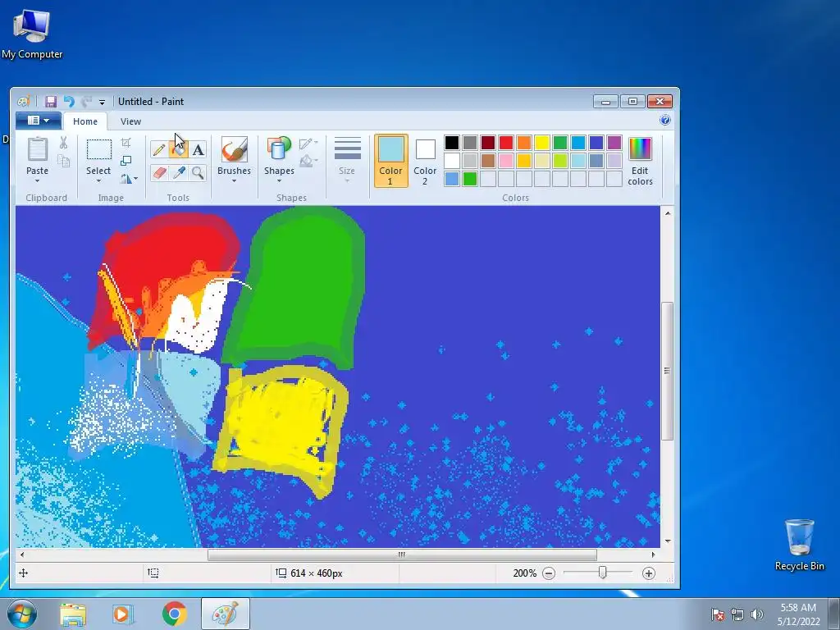Activate Color 2 selector
Screen dimensions: 840x630
tap(425, 161)
